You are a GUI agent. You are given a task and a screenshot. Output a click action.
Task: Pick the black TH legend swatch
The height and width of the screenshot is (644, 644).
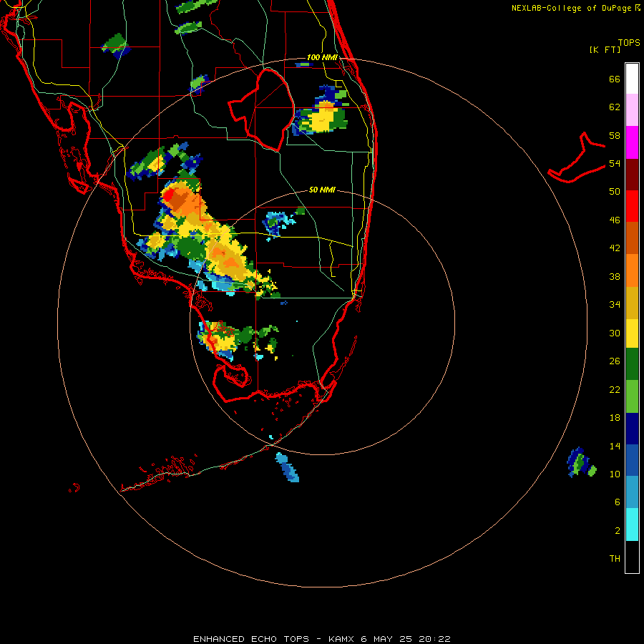pos(632,557)
